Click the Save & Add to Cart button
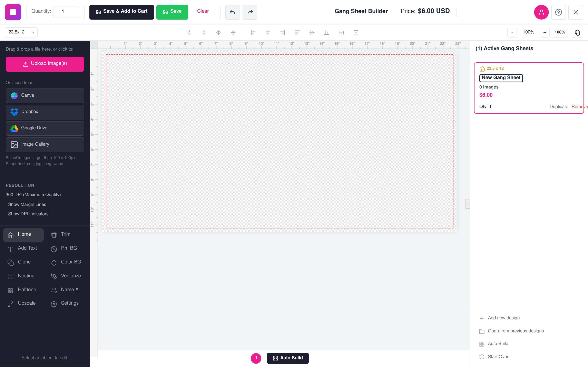Image resolution: width=588 pixels, height=367 pixels. tap(121, 11)
